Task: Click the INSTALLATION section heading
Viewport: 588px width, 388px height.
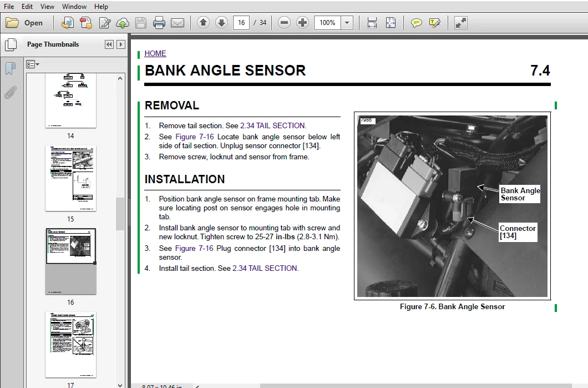Action: coord(185,179)
